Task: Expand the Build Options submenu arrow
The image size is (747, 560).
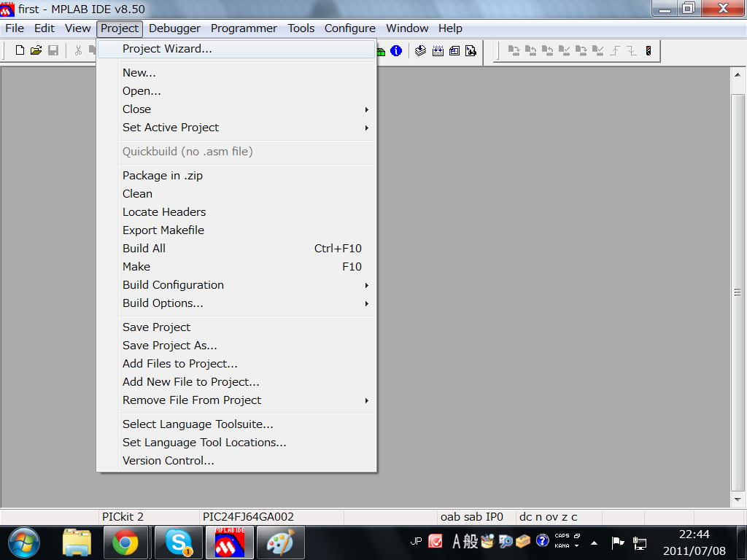Action: 366,303
